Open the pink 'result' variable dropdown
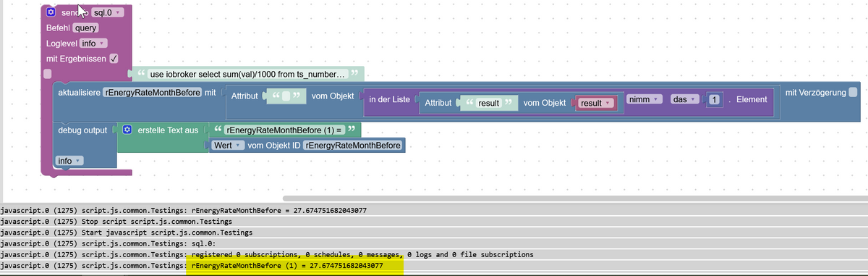 (595, 104)
